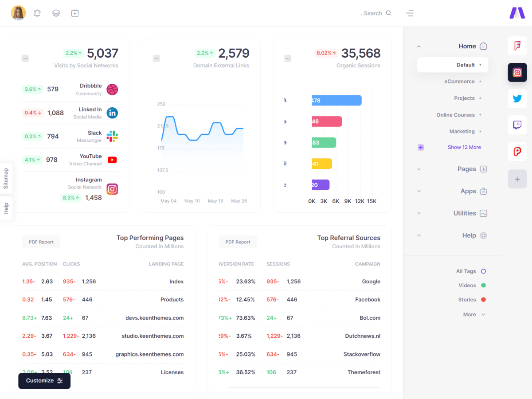The width and height of the screenshot is (532, 399).
Task: Click the Customize button
Action: [x=44, y=381]
